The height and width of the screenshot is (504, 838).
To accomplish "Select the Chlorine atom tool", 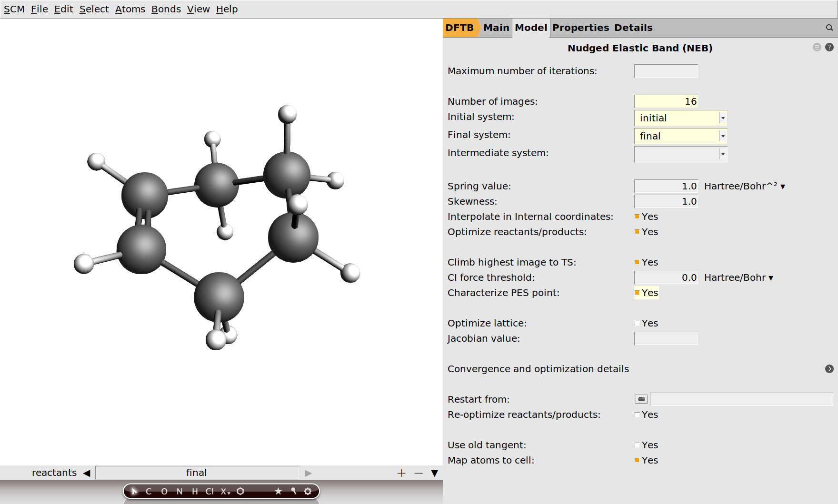I will 209,491.
